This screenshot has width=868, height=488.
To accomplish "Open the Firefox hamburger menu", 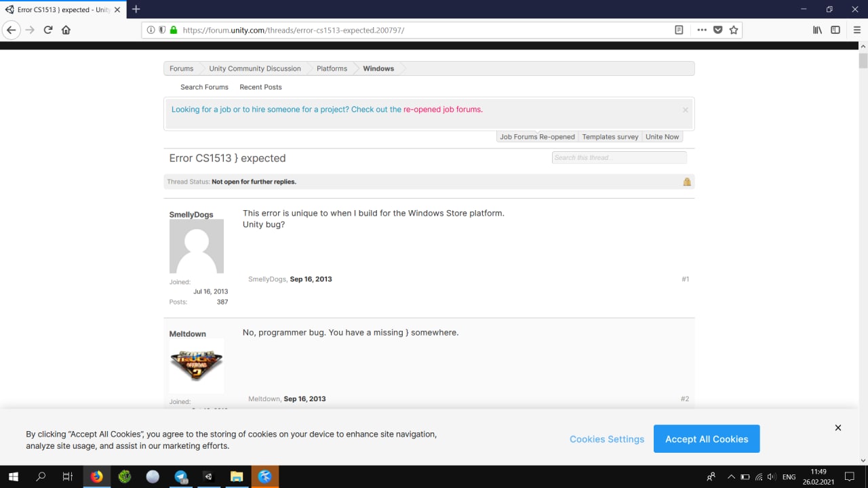I will click(x=857, y=30).
